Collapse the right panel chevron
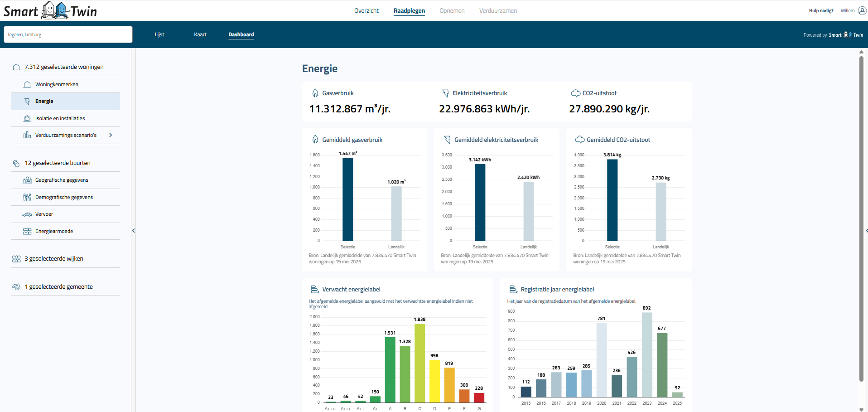The image size is (868, 412). 866,231
